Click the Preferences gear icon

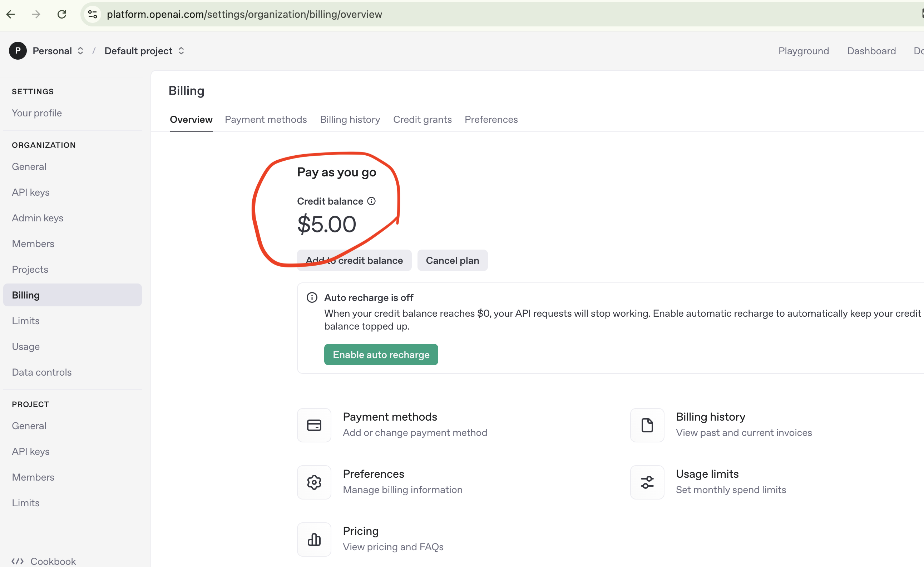tap(314, 482)
